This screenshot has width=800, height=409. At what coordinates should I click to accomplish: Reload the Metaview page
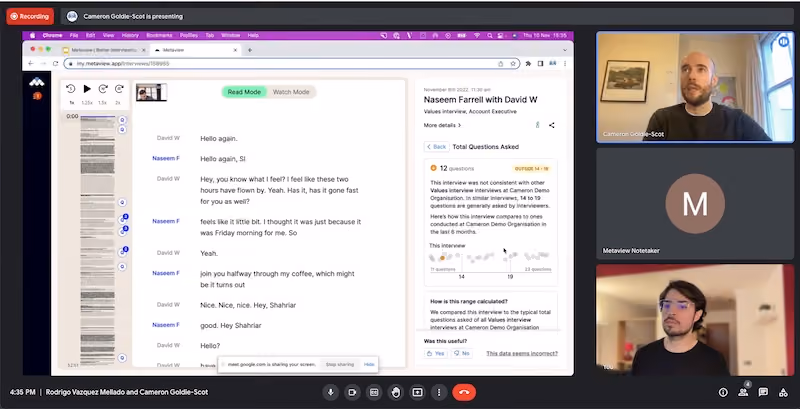click(55, 63)
